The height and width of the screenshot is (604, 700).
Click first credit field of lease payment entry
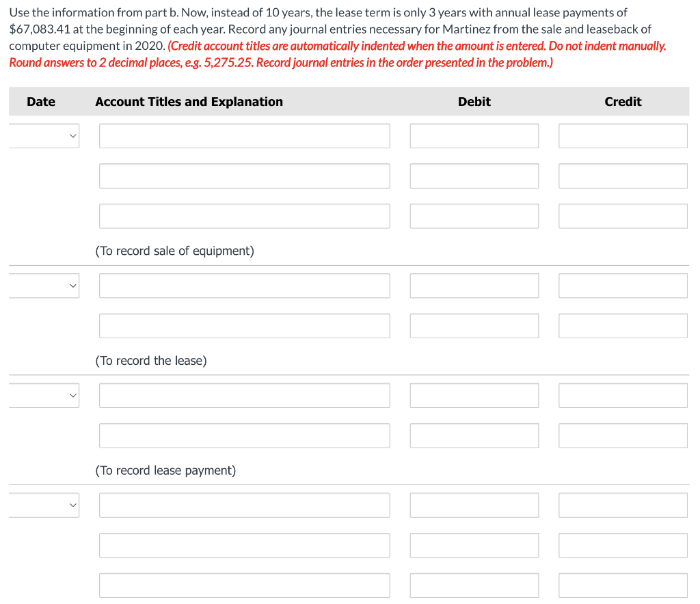point(623,396)
